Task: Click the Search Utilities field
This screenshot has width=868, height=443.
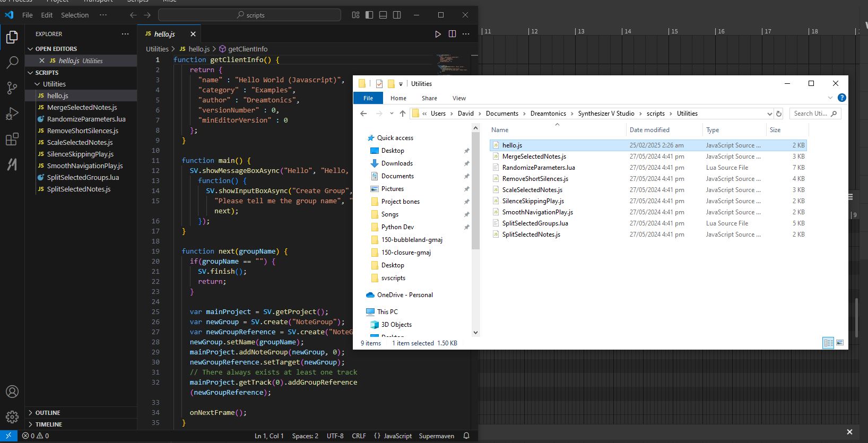Action: pos(815,114)
